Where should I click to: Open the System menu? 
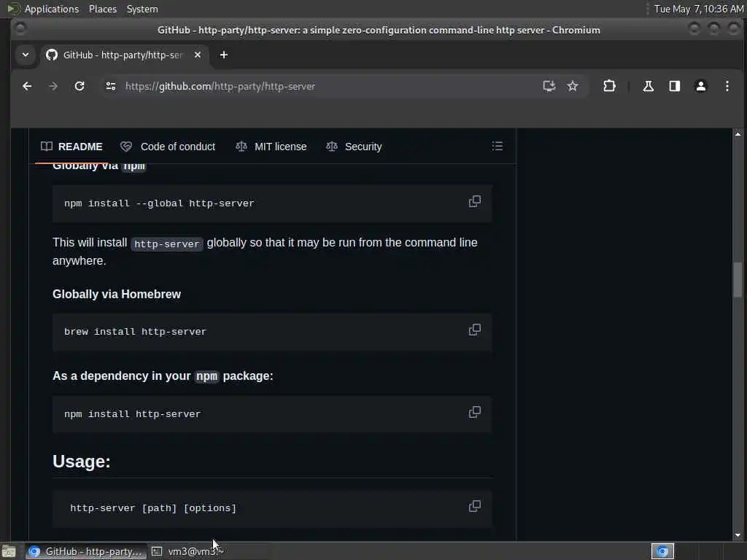[x=142, y=9]
